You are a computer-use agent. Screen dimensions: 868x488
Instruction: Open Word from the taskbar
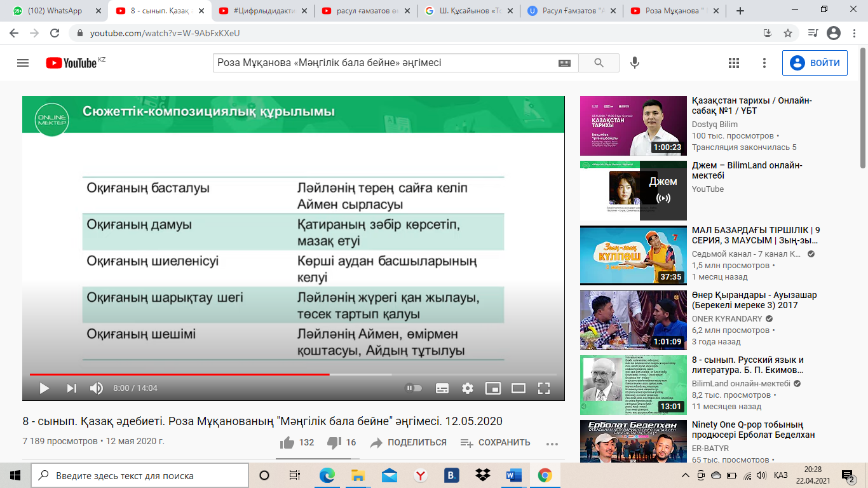point(513,475)
